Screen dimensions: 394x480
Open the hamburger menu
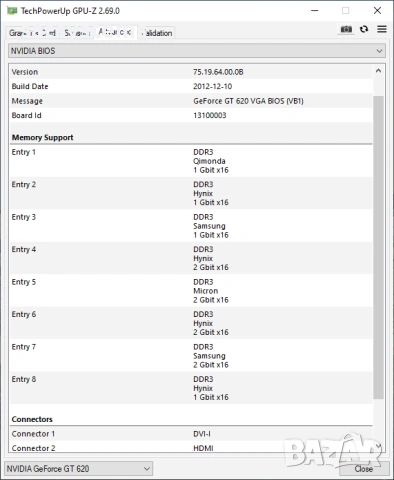[382, 29]
